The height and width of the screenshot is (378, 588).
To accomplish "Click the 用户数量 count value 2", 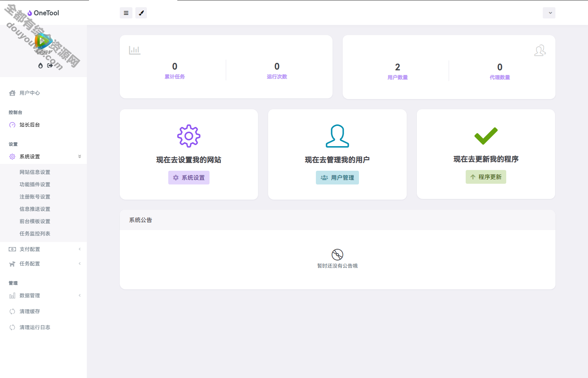I will click(x=398, y=67).
